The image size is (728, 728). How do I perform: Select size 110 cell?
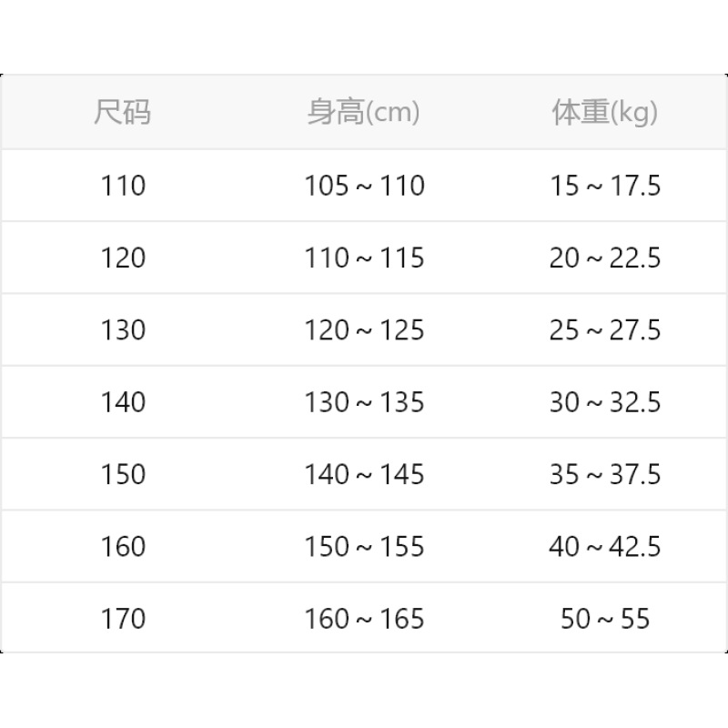123,186
